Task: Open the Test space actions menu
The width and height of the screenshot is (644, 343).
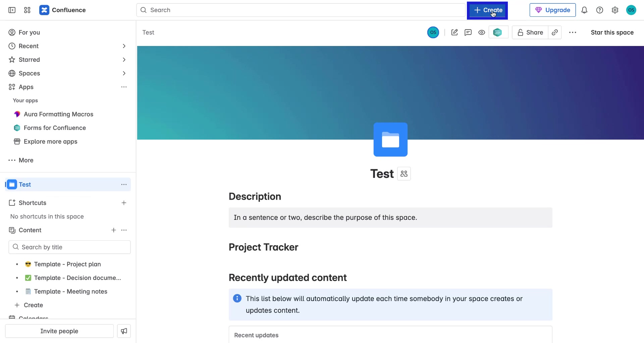Action: (124, 184)
